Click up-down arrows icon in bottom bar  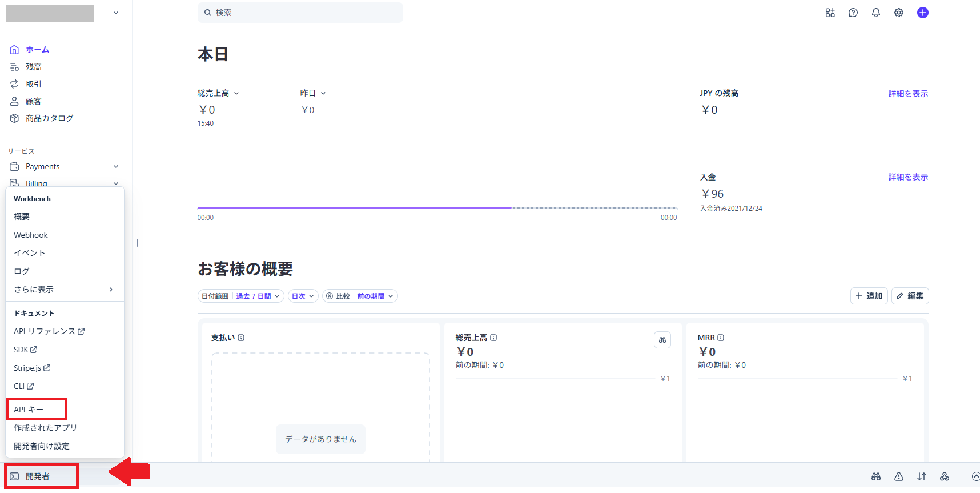pos(921,476)
